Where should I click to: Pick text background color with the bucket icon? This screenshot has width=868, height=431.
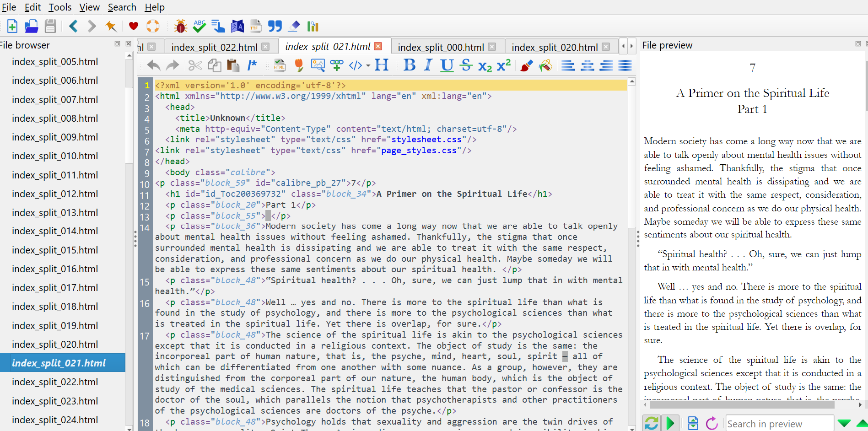click(545, 65)
